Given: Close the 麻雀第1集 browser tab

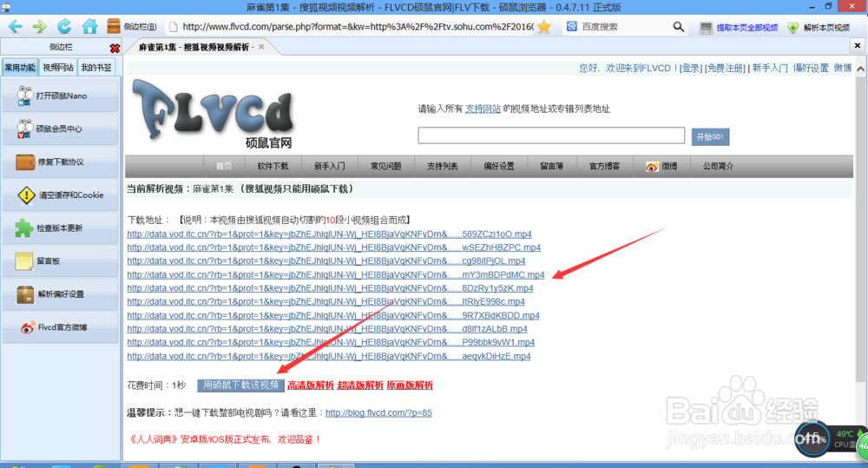Looking at the screenshot, I should coord(261,47).
